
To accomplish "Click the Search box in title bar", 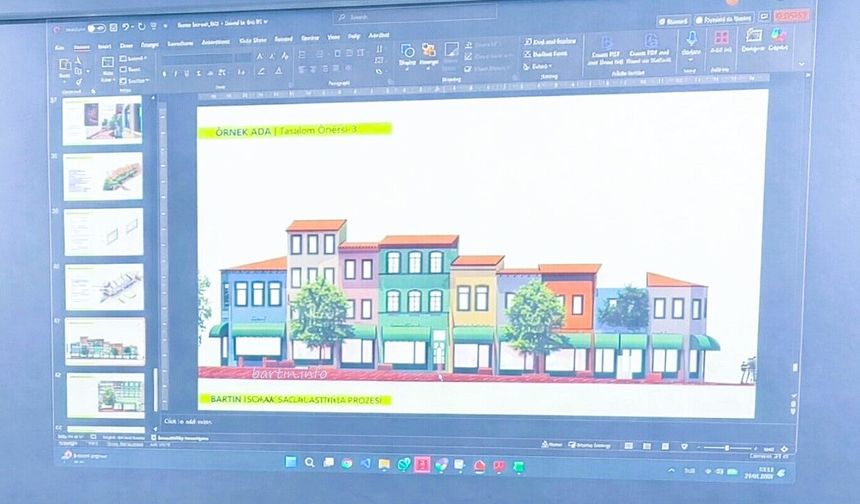I will coord(415,17).
